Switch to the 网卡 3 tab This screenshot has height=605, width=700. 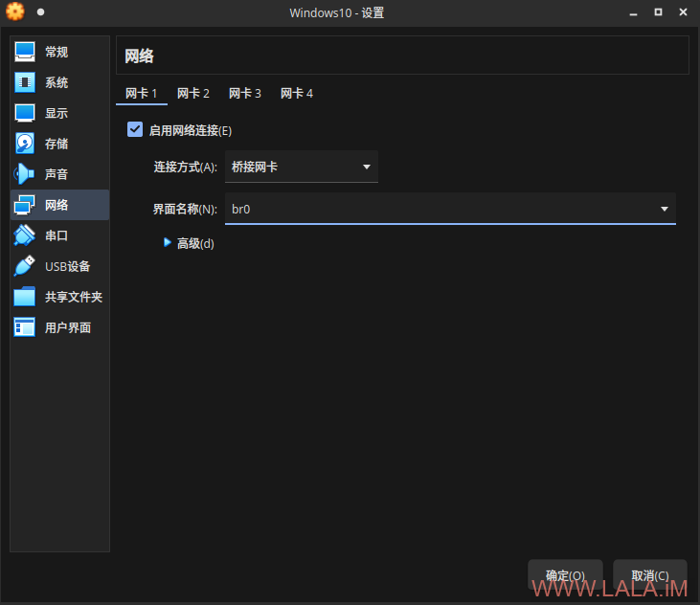[x=245, y=93]
